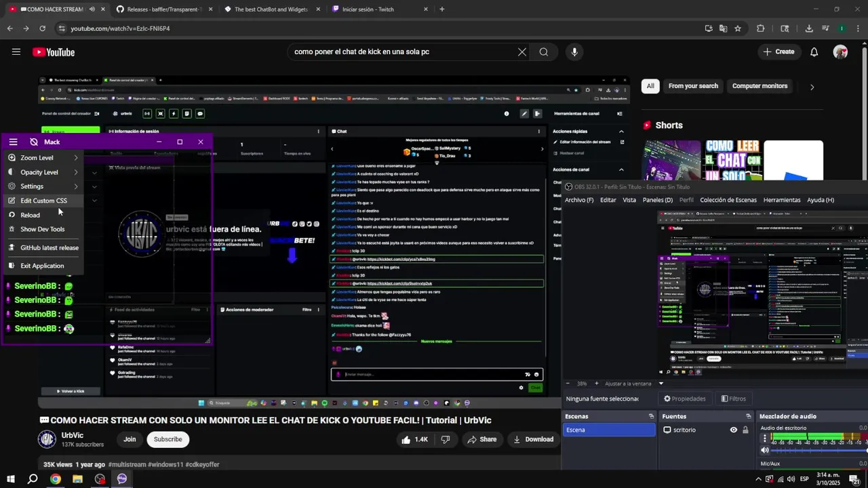This screenshot has height=488, width=868.
Task: Open Audio del escritorio options dots
Action: [x=765, y=439]
